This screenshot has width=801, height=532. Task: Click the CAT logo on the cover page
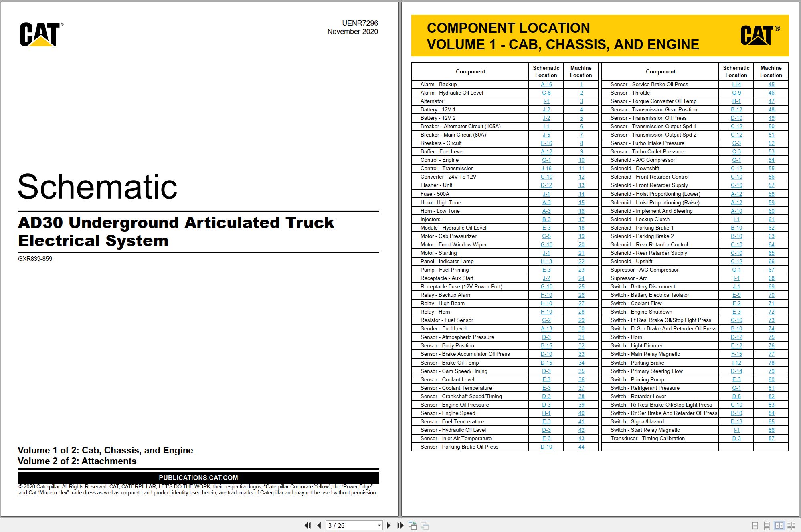(x=41, y=34)
